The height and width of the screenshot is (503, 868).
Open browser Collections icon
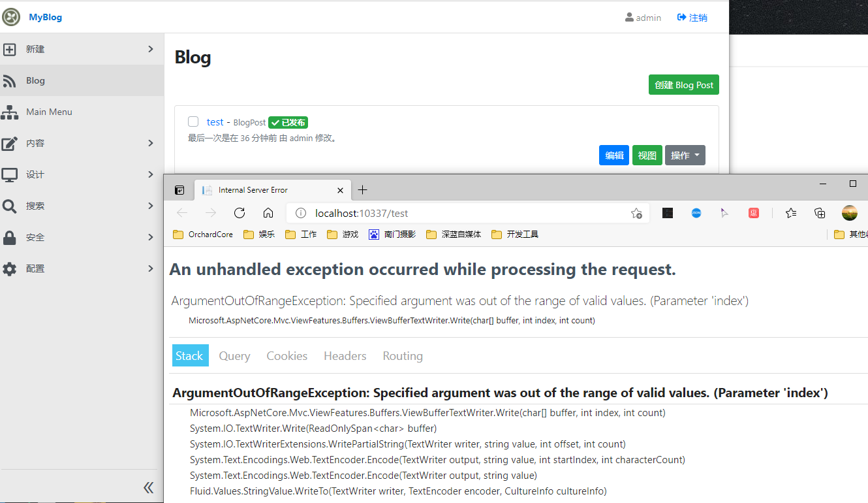(820, 213)
